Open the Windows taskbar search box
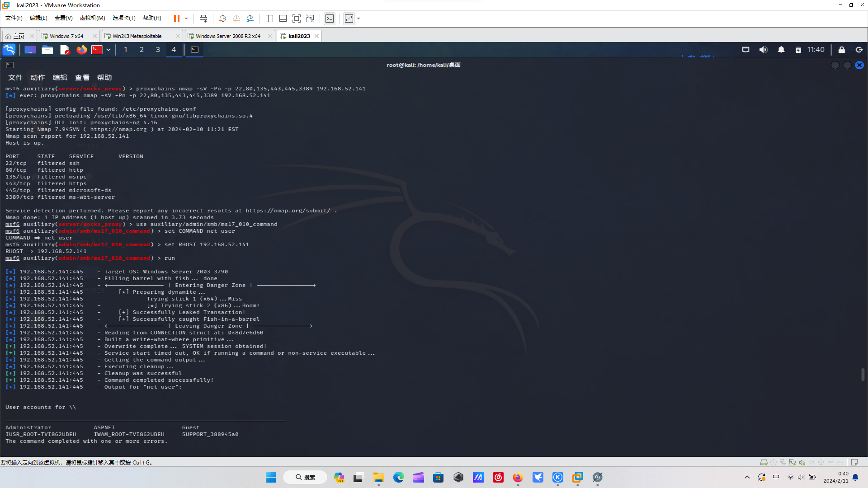Image resolution: width=868 pixels, height=488 pixels. (305, 477)
